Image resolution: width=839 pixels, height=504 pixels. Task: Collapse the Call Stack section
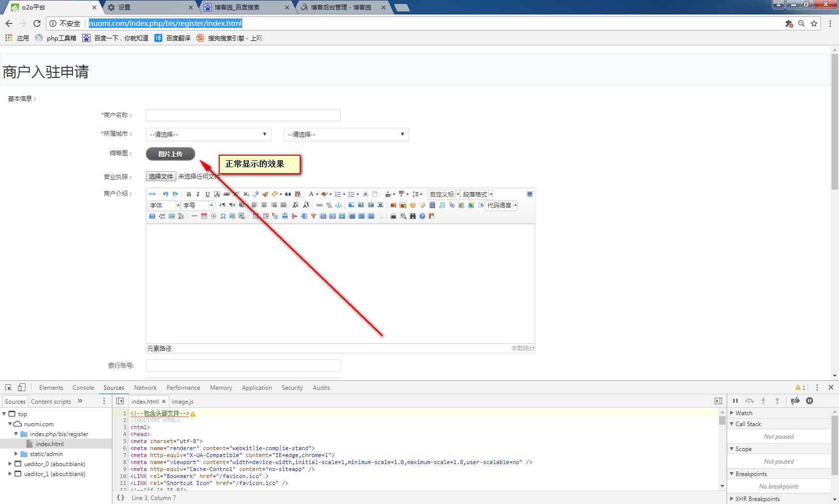click(732, 424)
